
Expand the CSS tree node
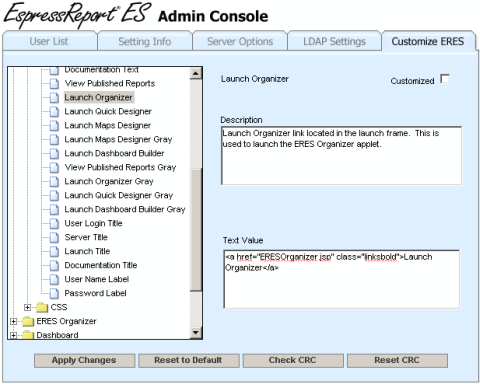point(28,307)
